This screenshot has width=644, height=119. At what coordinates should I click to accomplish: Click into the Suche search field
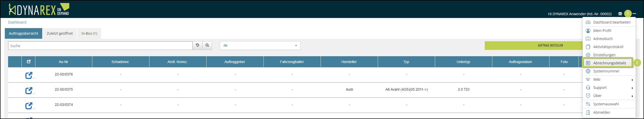coord(100,46)
